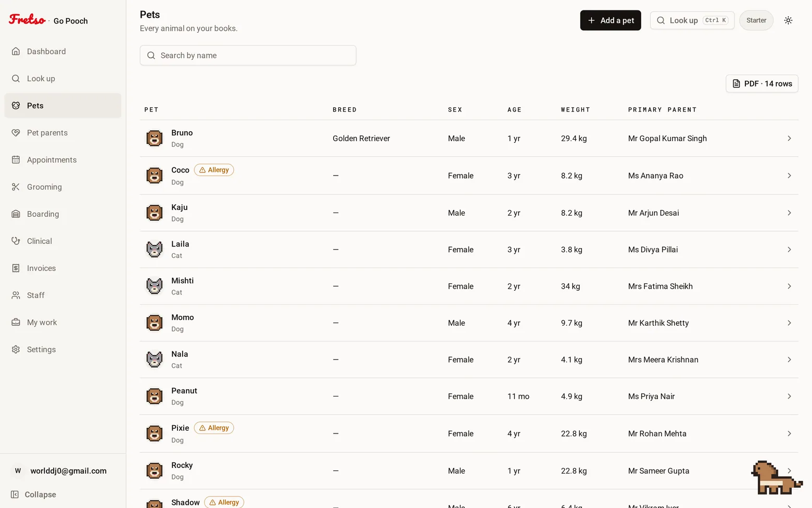Open Appointments in the sidebar
Image resolution: width=812 pixels, height=508 pixels.
pyautogui.click(x=62, y=160)
